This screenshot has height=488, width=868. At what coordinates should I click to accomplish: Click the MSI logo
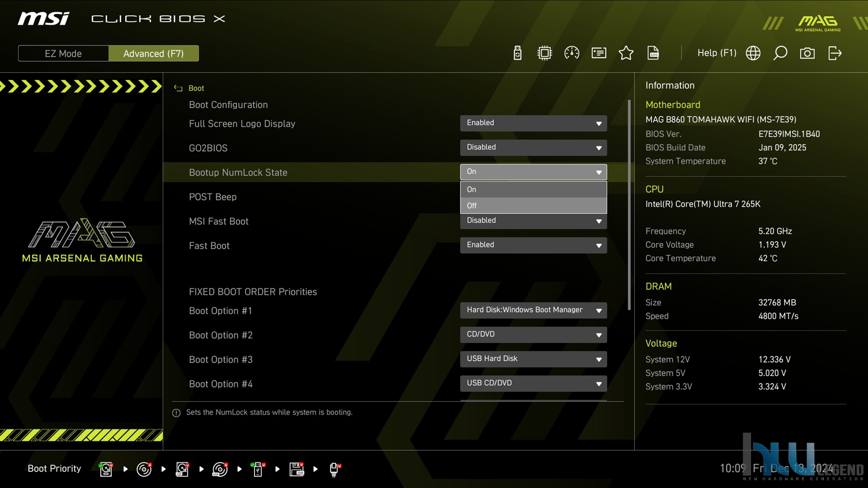44,19
